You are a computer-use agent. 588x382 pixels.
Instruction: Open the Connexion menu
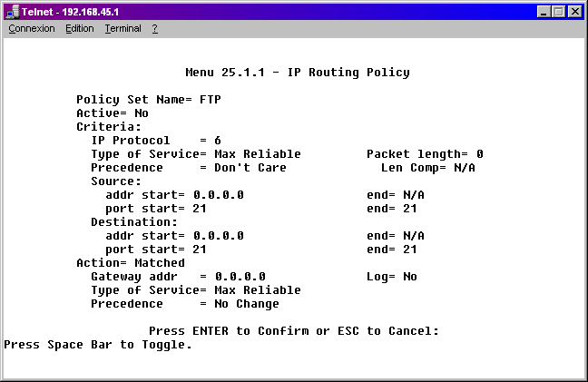pos(32,28)
